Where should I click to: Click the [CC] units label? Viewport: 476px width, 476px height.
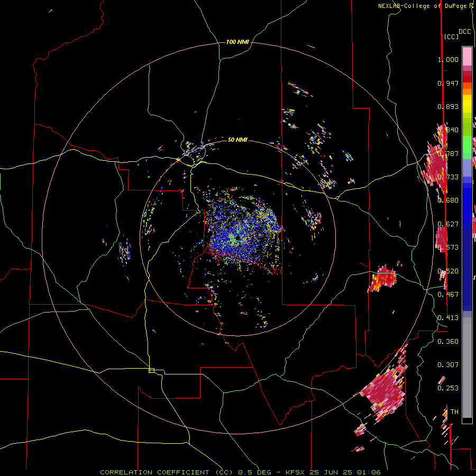pyautogui.click(x=451, y=36)
